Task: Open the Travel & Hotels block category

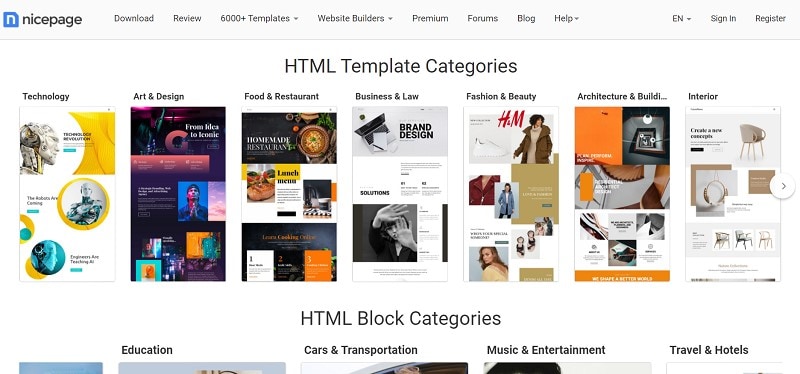Action: pyautogui.click(x=709, y=350)
